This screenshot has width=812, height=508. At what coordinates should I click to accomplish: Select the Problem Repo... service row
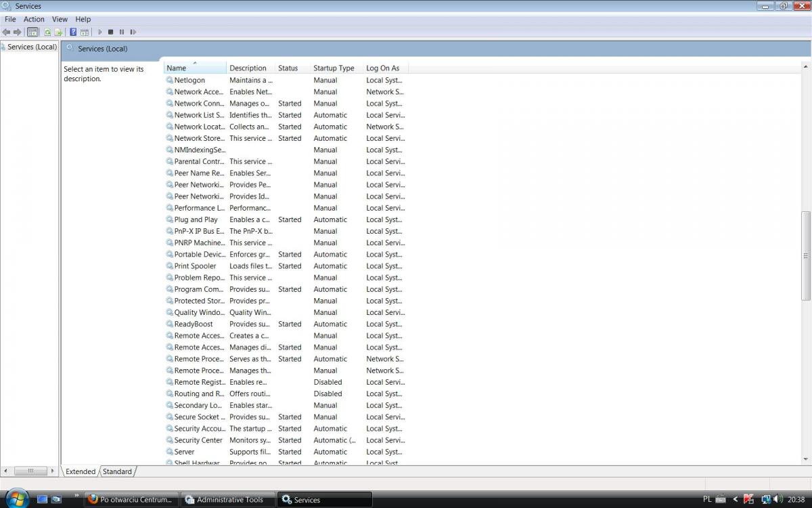[x=286, y=278]
